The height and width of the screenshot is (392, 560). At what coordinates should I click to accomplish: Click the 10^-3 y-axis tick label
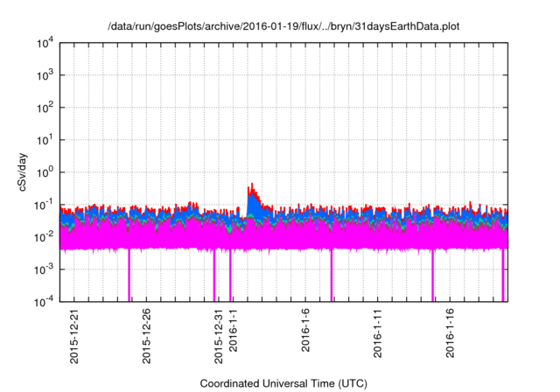(45, 269)
